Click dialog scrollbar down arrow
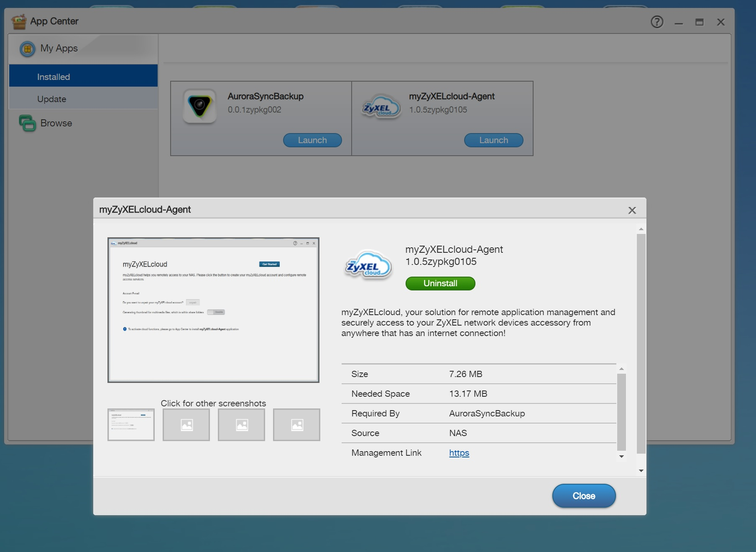The image size is (756, 552). 641,471
